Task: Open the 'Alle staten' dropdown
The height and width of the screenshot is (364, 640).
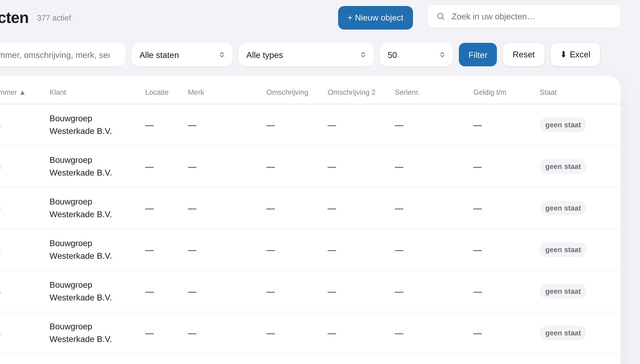Action: point(182,55)
